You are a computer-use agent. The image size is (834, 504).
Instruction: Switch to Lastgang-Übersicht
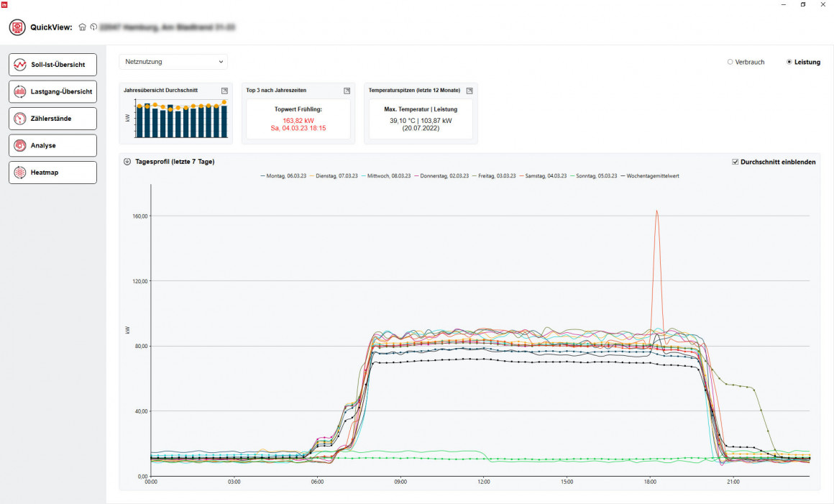point(52,91)
